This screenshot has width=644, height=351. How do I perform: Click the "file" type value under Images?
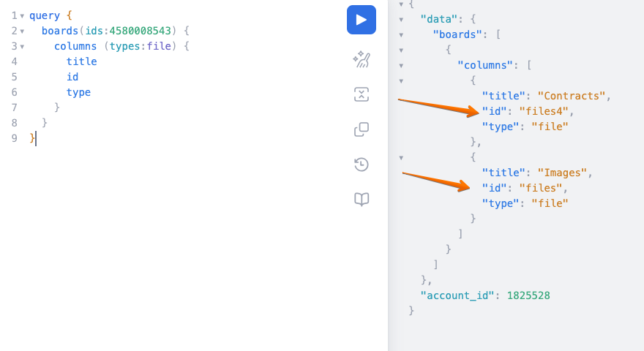[x=550, y=203]
